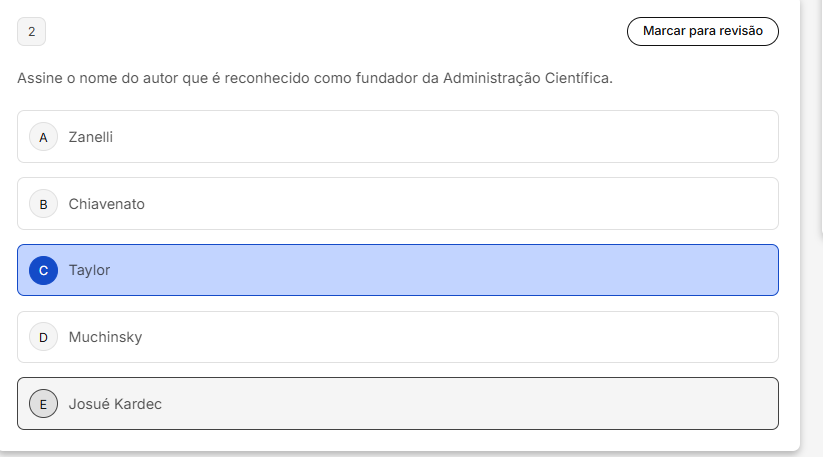The image size is (823, 457).
Task: Select the Taylor answer option
Action: [x=397, y=270]
